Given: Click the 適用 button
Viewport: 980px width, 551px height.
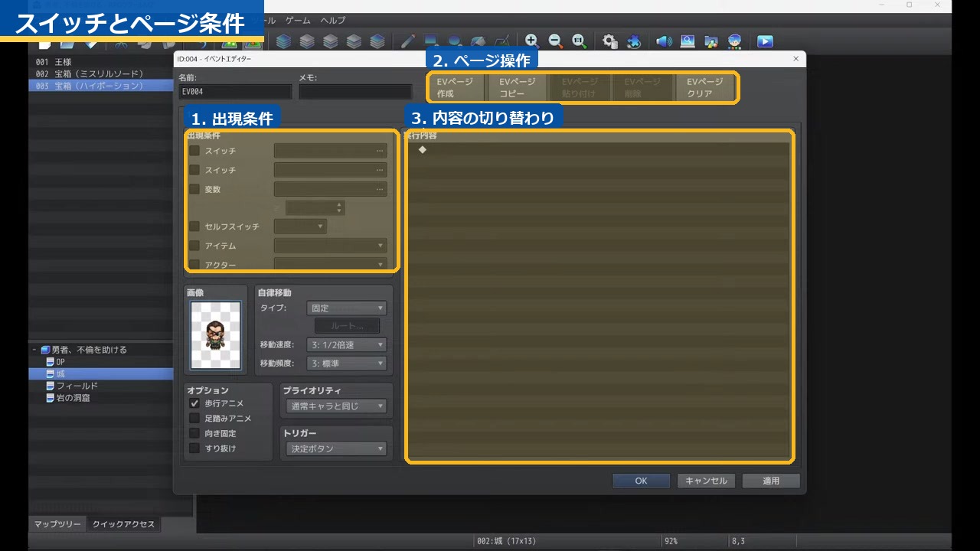Looking at the screenshot, I should [x=771, y=481].
